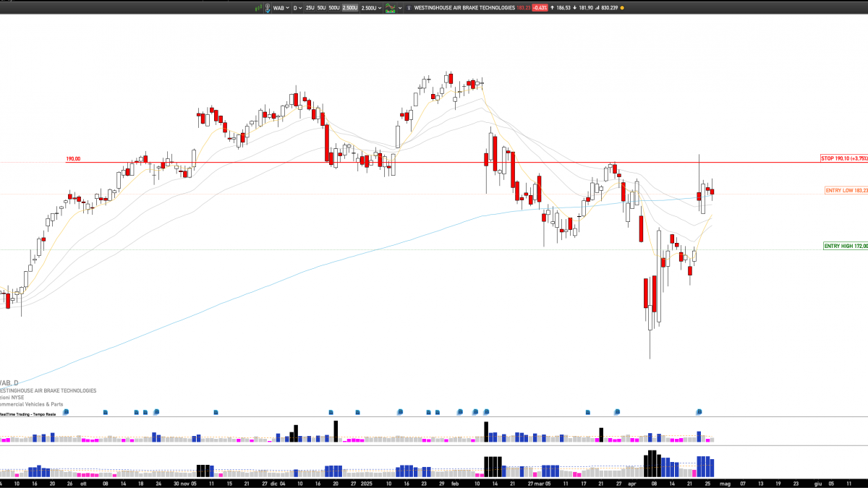Click the feb label on time axis
The height and width of the screenshot is (488, 868).
tap(454, 483)
